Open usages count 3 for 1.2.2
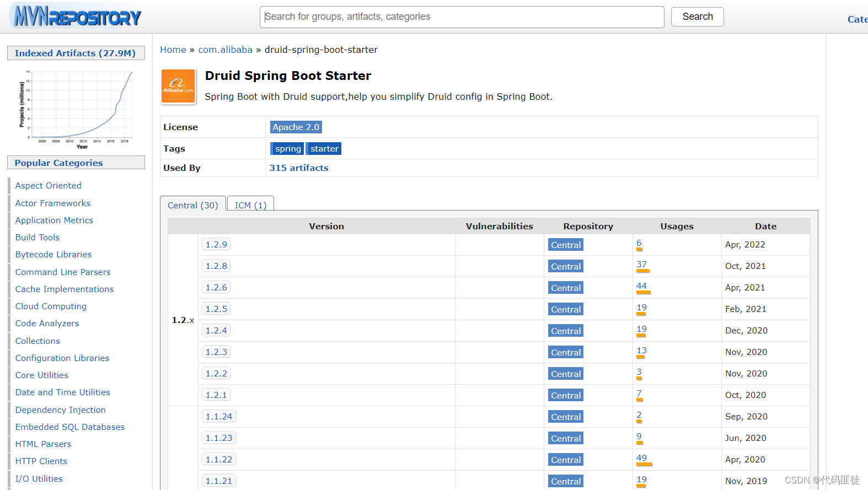 [639, 372]
